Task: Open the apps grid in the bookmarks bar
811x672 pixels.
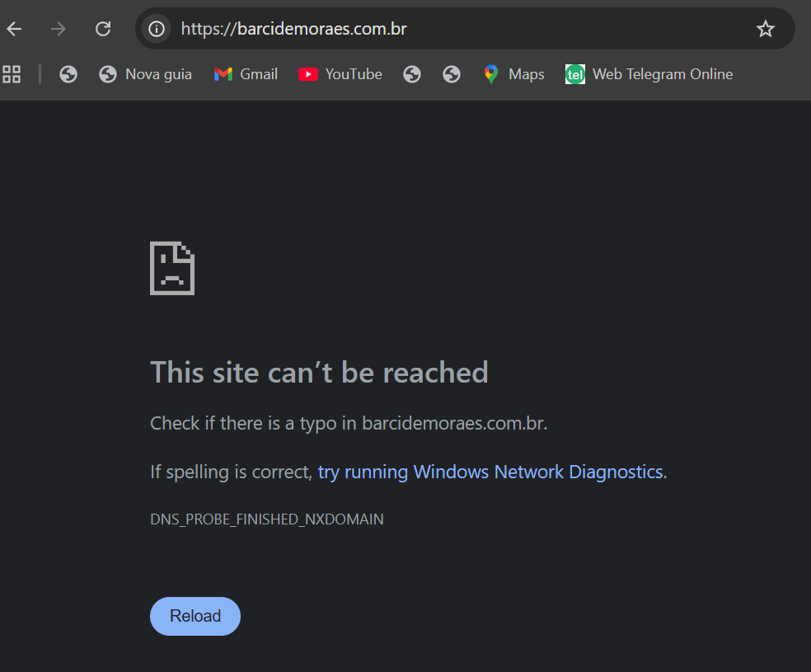Action: point(12,74)
